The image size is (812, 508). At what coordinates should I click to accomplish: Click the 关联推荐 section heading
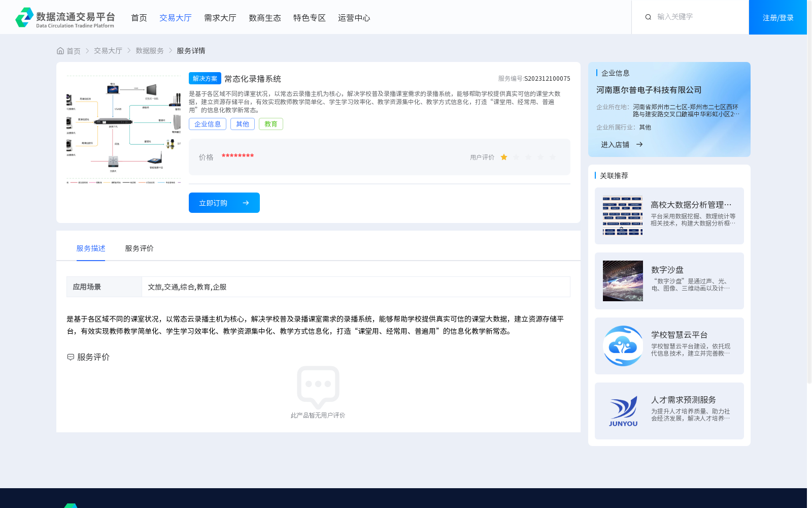click(614, 176)
